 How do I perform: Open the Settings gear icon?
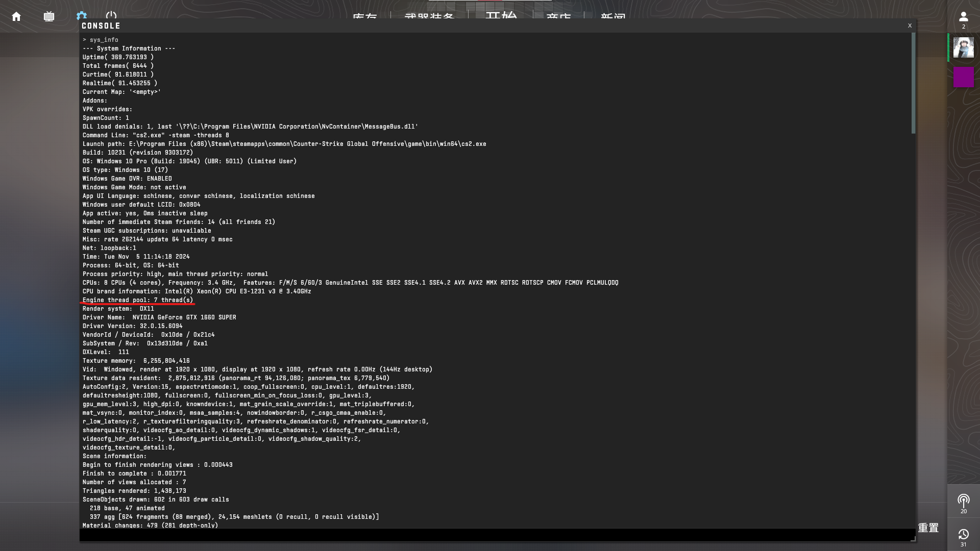click(82, 15)
